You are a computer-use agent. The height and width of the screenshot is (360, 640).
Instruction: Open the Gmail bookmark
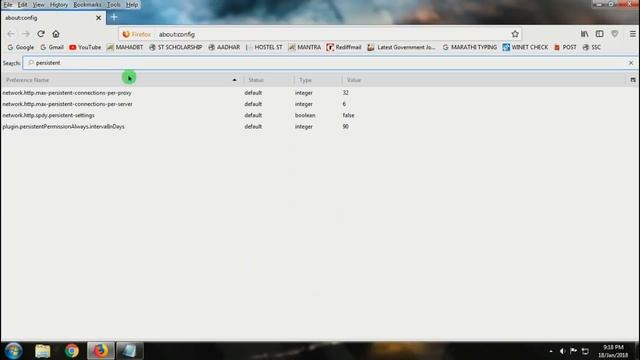coord(52,47)
